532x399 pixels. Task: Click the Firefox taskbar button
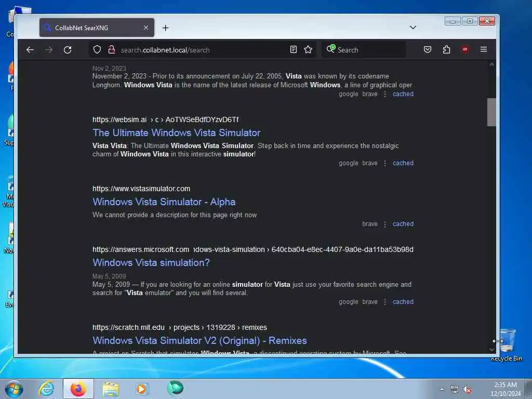[x=78, y=389]
